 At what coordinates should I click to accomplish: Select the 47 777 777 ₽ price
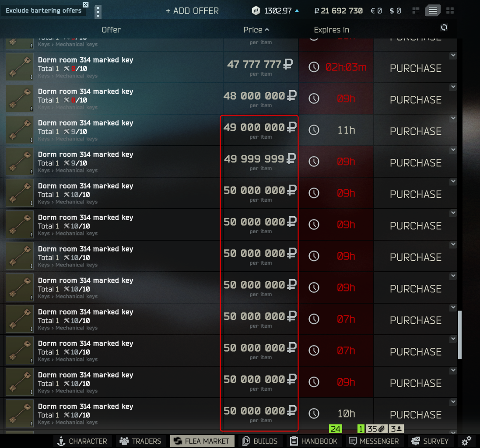260,64
